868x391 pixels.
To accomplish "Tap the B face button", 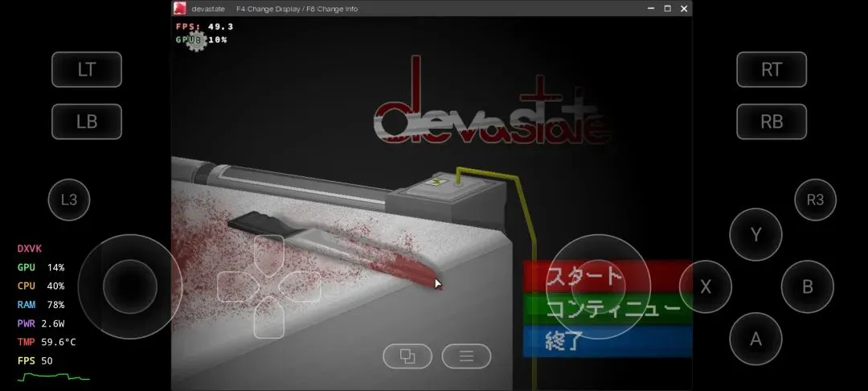I will click(807, 287).
